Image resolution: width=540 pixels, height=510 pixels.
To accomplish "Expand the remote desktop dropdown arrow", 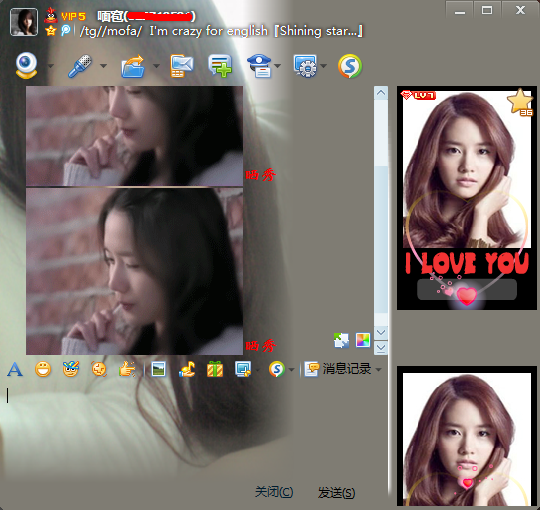I will [x=323, y=66].
